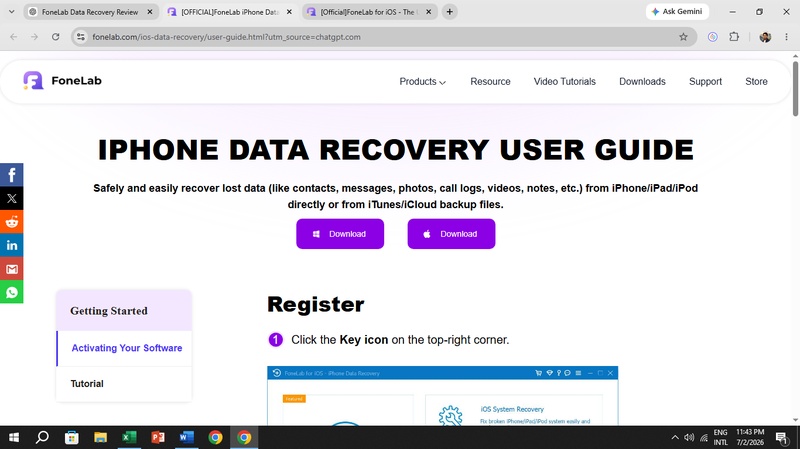
Task: Share page on Reddit
Action: coord(12,222)
